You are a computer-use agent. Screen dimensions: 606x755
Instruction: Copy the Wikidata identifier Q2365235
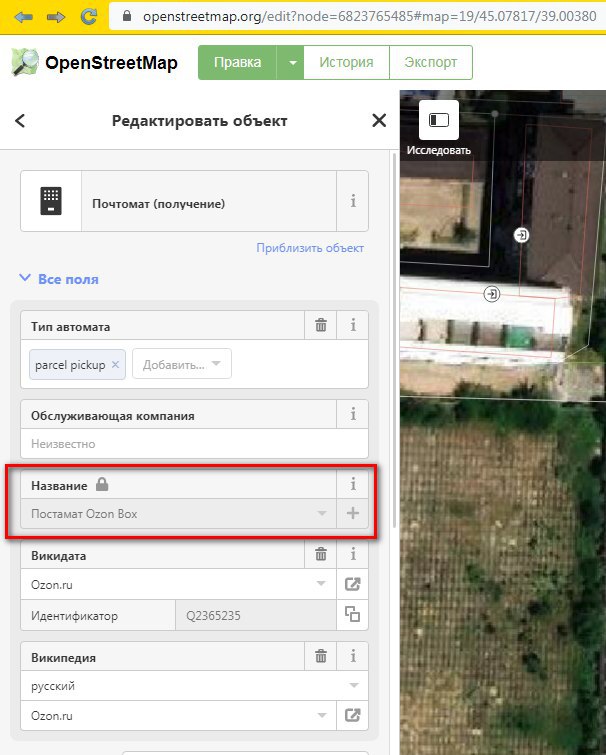(352, 614)
